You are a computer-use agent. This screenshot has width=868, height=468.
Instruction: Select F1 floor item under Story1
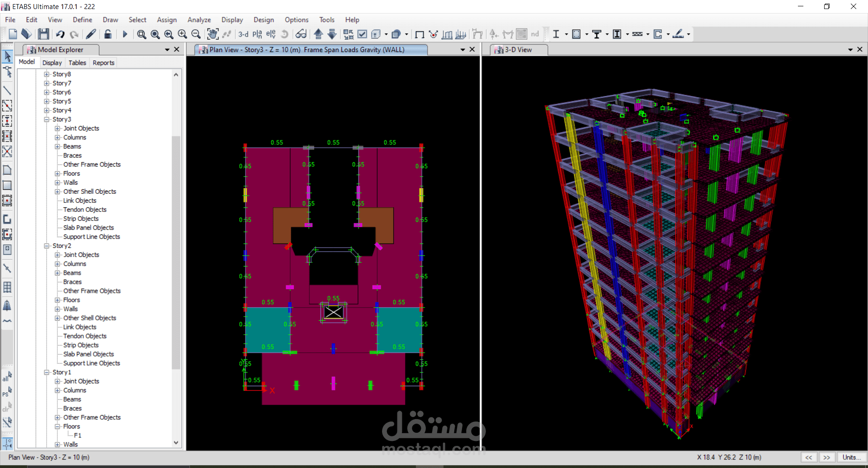tap(78, 435)
